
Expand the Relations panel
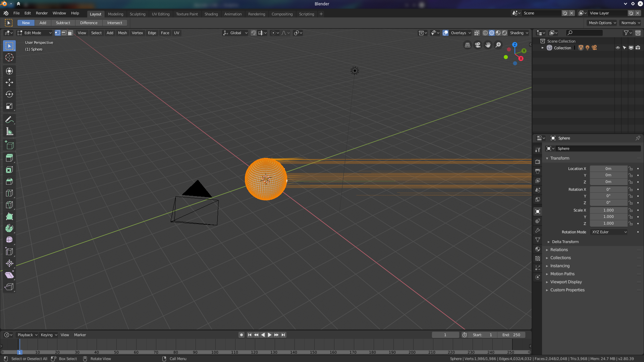(559, 250)
